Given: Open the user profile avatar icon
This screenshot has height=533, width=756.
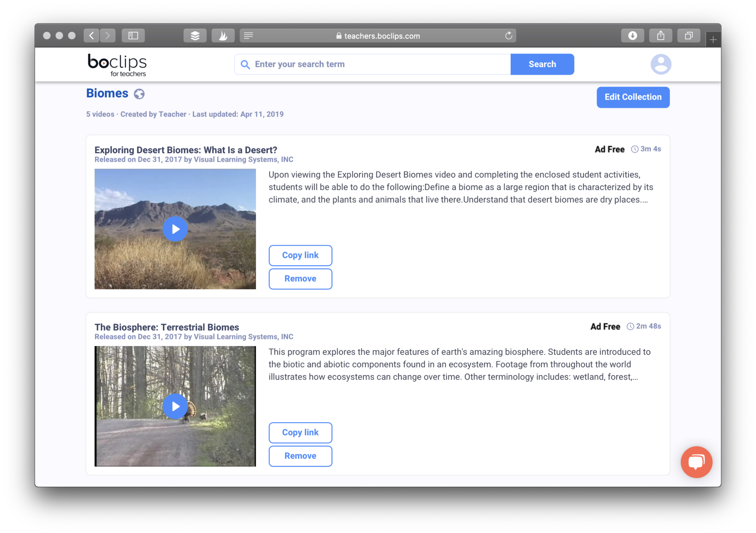Looking at the screenshot, I should pyautogui.click(x=660, y=64).
